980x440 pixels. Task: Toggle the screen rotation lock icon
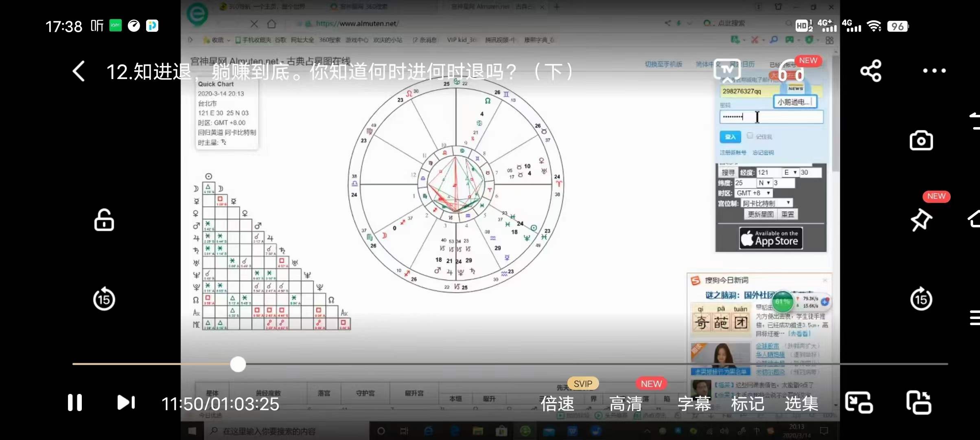[x=104, y=220]
